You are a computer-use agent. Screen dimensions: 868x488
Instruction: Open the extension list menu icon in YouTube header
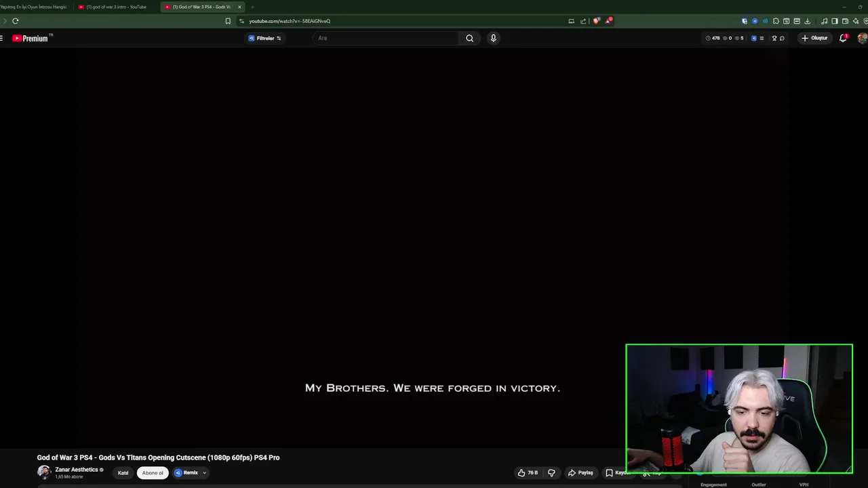pyautogui.click(x=762, y=39)
